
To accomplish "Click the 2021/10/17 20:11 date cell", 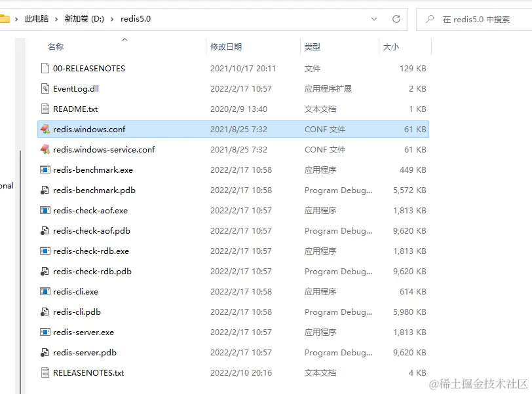I will click(243, 69).
